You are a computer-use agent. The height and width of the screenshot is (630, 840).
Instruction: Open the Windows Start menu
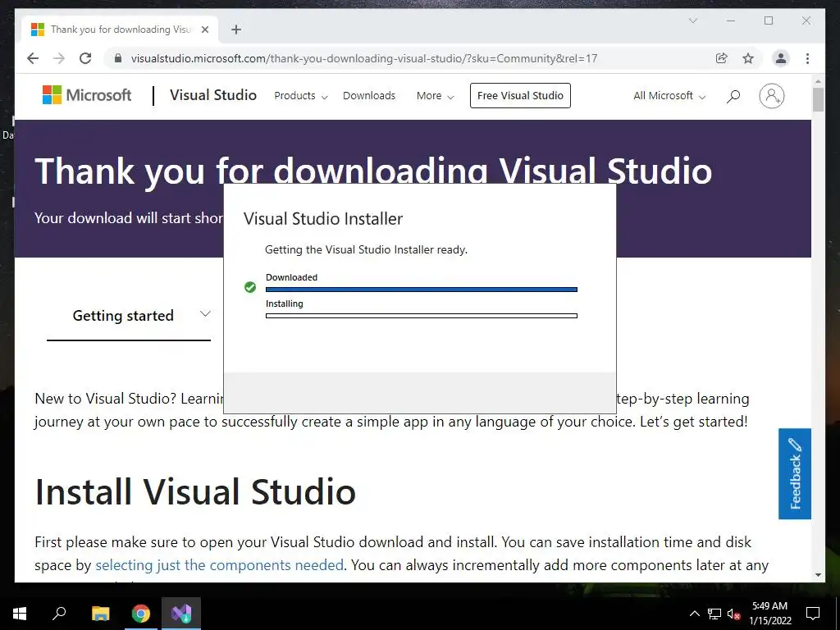(20, 614)
